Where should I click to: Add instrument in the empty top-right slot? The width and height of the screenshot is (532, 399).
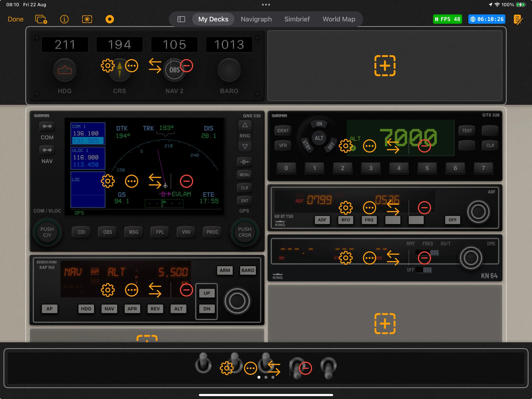pyautogui.click(x=385, y=66)
